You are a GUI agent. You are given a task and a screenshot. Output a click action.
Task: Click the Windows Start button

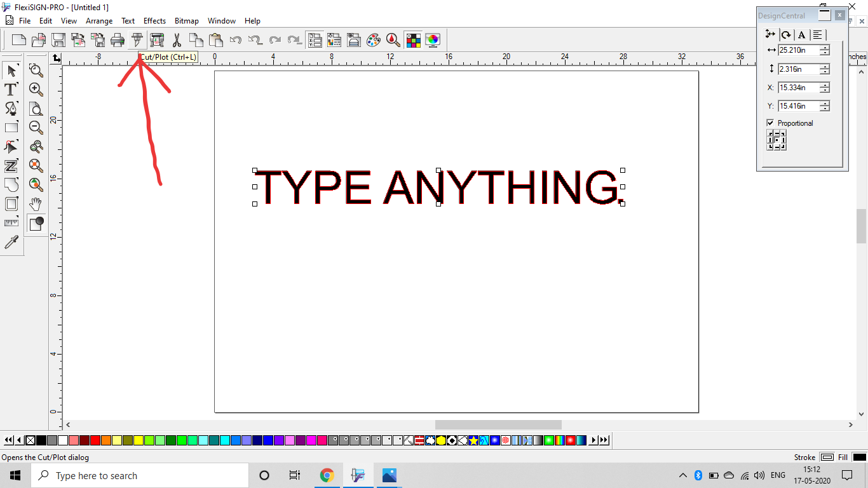[15, 475]
